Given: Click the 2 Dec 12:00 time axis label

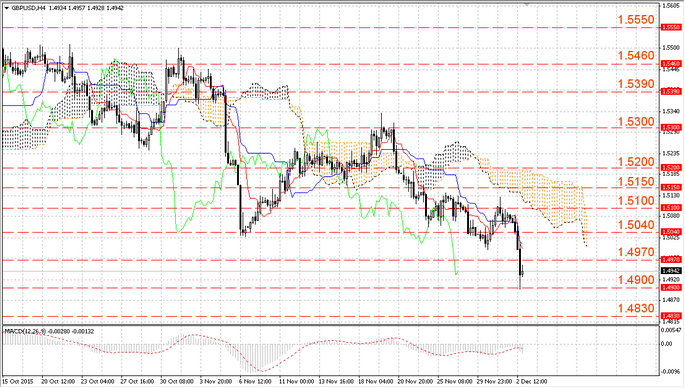Looking at the screenshot, I should [x=531, y=381].
